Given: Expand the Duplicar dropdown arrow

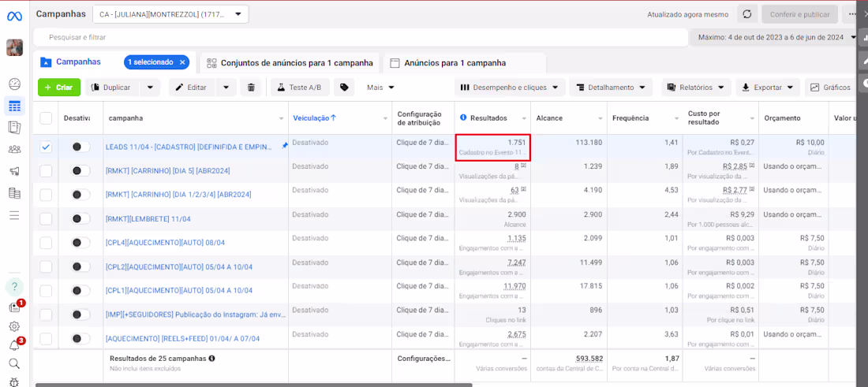Looking at the screenshot, I should click(x=149, y=87).
